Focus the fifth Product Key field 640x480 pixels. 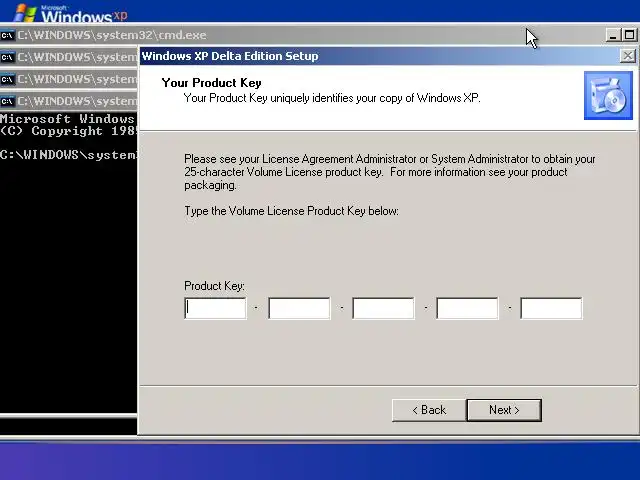(551, 308)
